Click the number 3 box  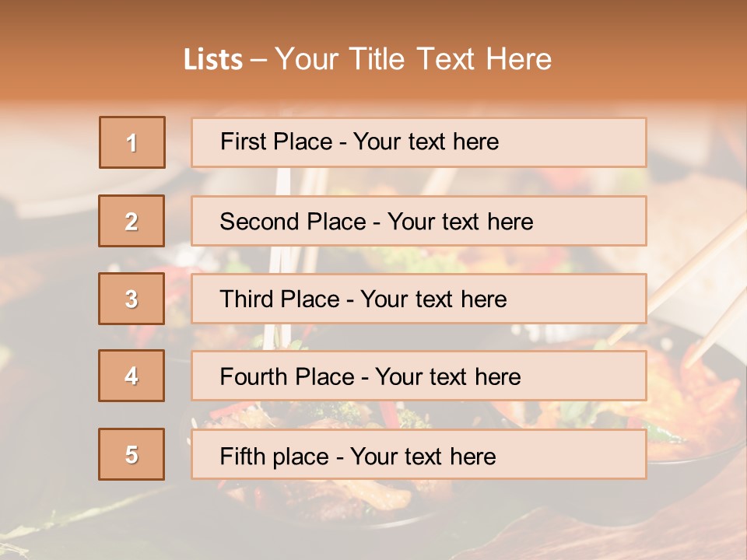(x=132, y=299)
